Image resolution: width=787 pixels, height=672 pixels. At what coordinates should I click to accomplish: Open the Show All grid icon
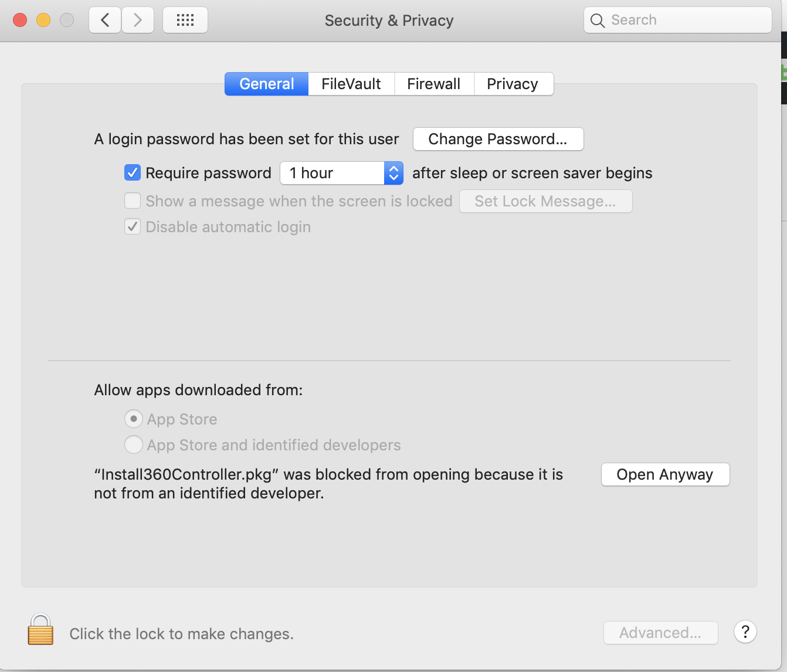tap(185, 19)
